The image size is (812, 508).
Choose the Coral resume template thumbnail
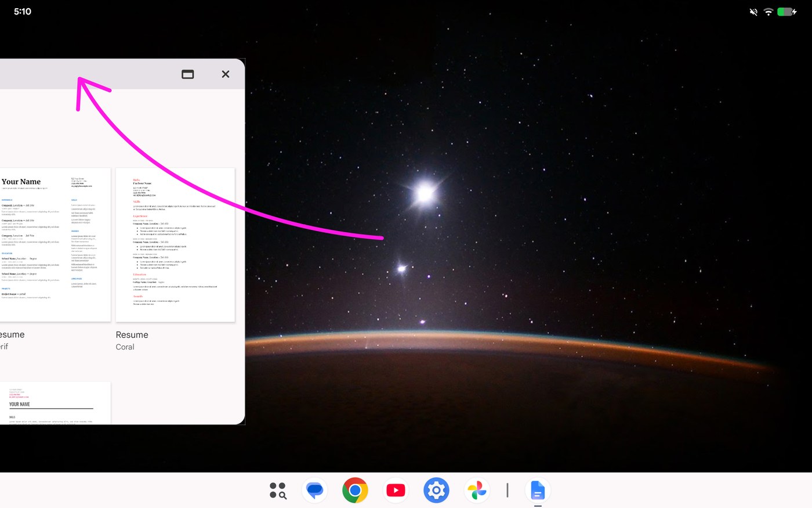pos(175,245)
